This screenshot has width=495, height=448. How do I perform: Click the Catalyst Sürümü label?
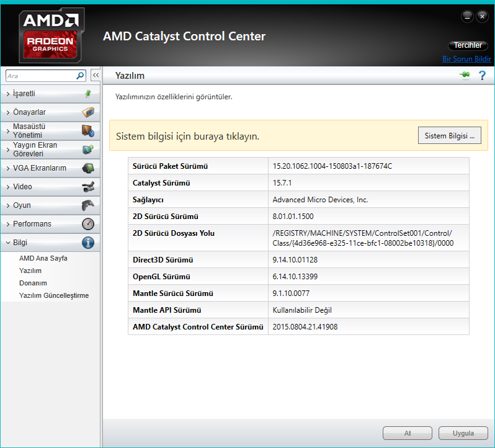[161, 183]
